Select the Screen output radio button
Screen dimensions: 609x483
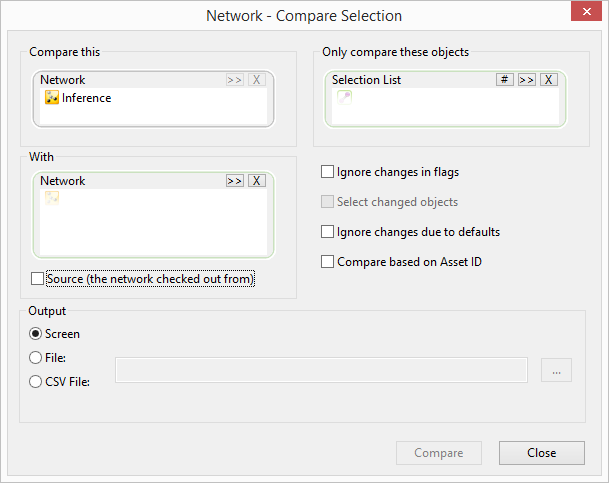click(36, 334)
